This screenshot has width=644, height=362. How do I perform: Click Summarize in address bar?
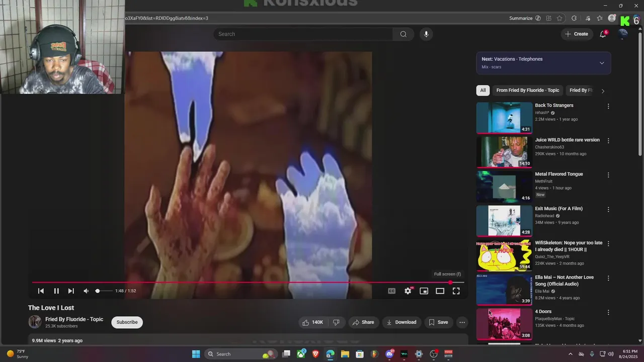(x=521, y=18)
